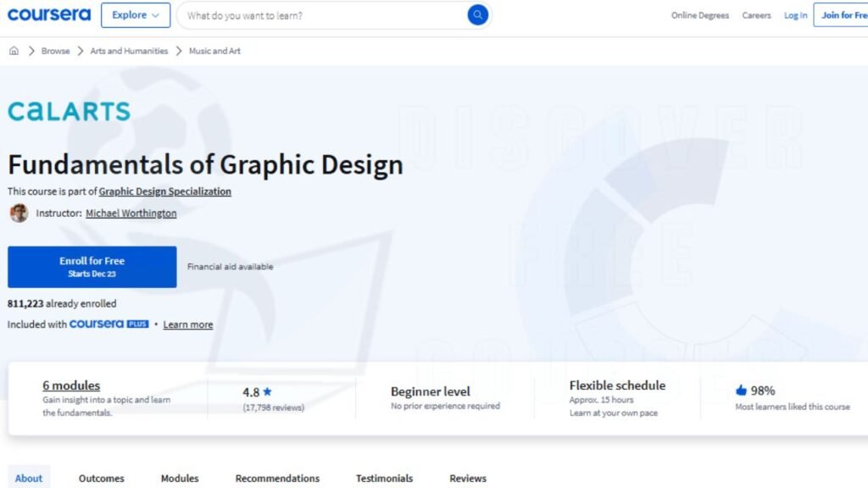The image size is (868, 488).
Task: Open Online Degrees link
Action: tap(699, 15)
